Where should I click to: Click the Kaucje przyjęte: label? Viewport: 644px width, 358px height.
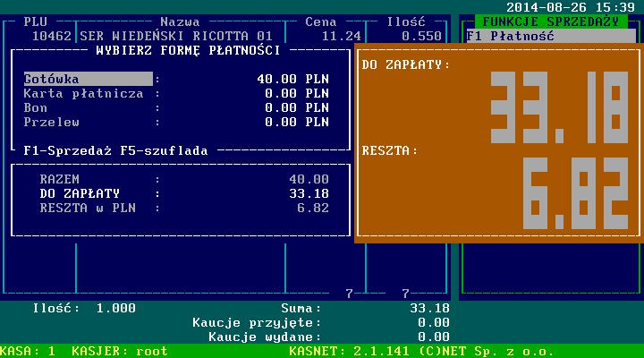[x=257, y=323]
